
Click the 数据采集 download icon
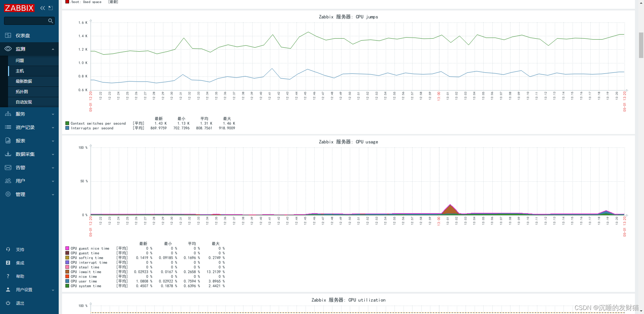(x=8, y=154)
